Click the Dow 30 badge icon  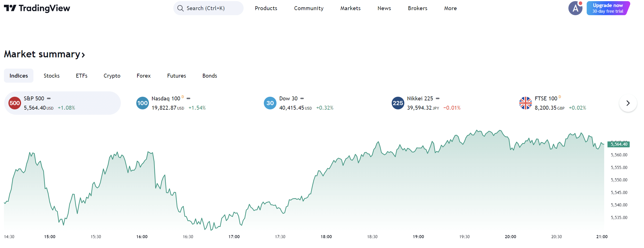[x=270, y=103]
